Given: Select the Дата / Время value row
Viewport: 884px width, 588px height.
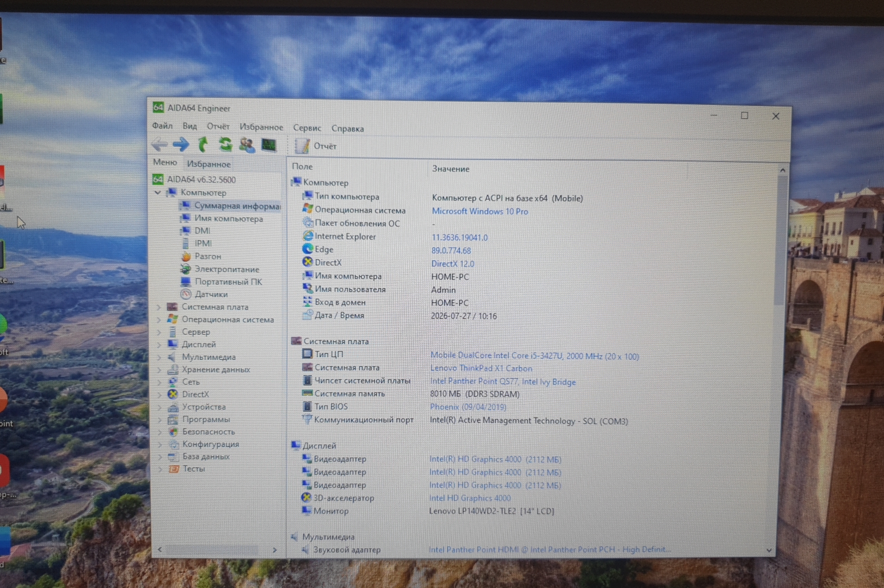Looking at the screenshot, I should pos(464,316).
